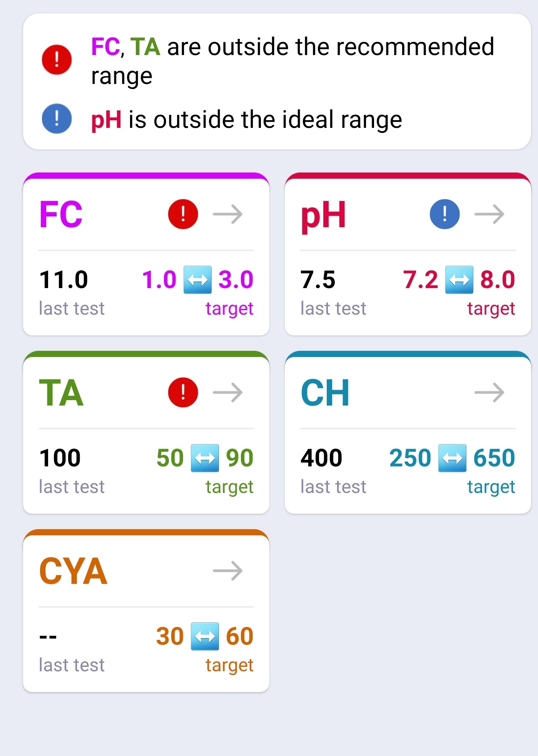Select the FC link in warning message
538x756 pixels.
click(x=105, y=47)
